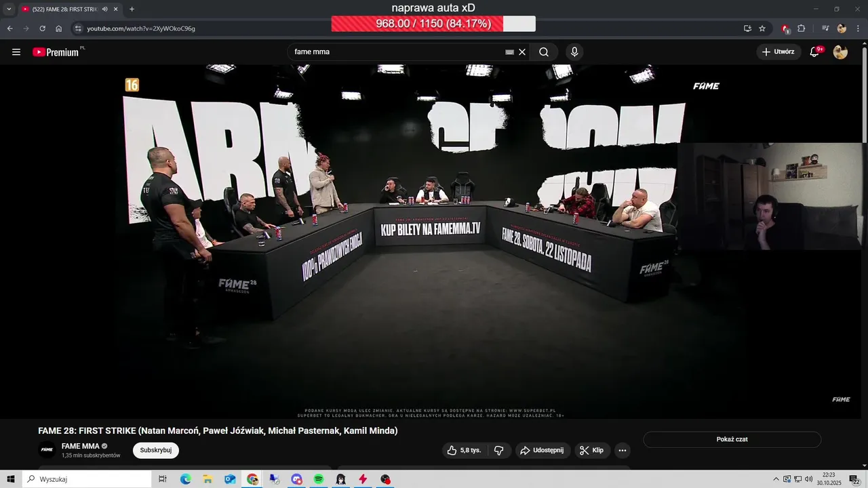Click the search magnifier button
868x488 pixels.
(544, 52)
